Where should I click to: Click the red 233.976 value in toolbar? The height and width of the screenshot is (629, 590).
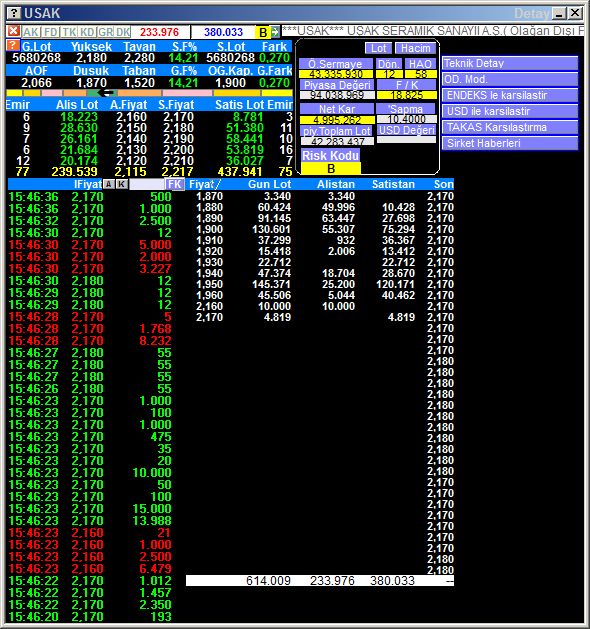tap(159, 32)
